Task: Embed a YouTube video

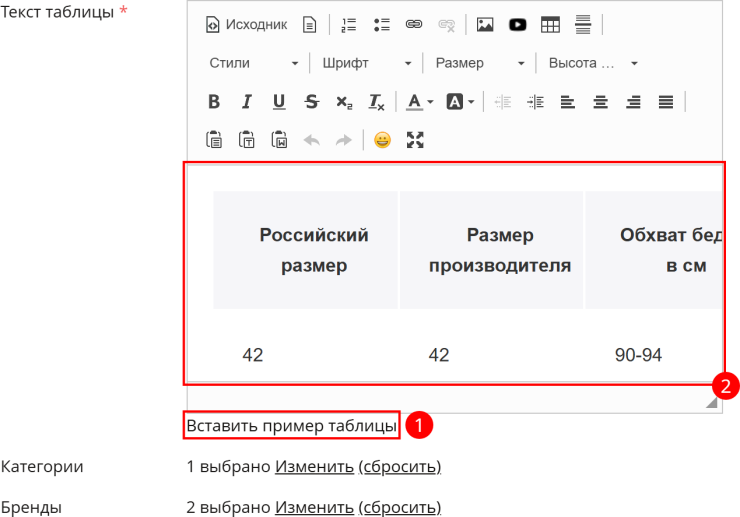Action: [x=518, y=25]
